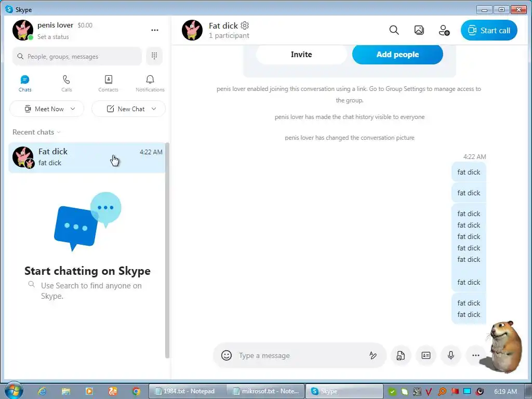Viewport: 532px width, 399px height.
Task: Record a voice message with microphone icon
Action: coord(451,355)
